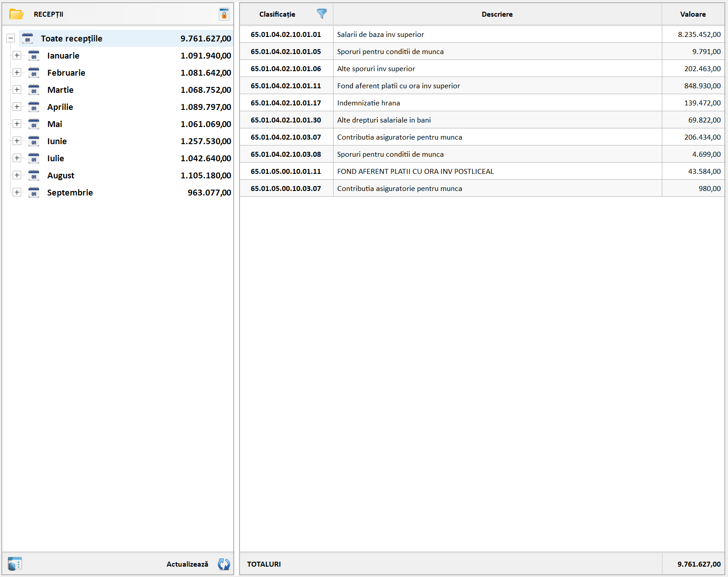Click the lock clipboard icon in RECEPȚII header
Viewport: 728px width, 577px height.
224,14
